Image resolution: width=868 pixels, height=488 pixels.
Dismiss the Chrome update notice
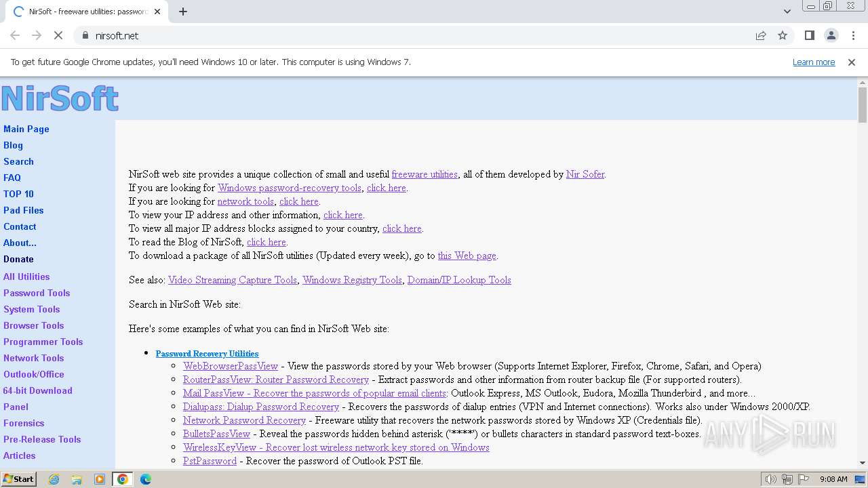click(x=852, y=62)
